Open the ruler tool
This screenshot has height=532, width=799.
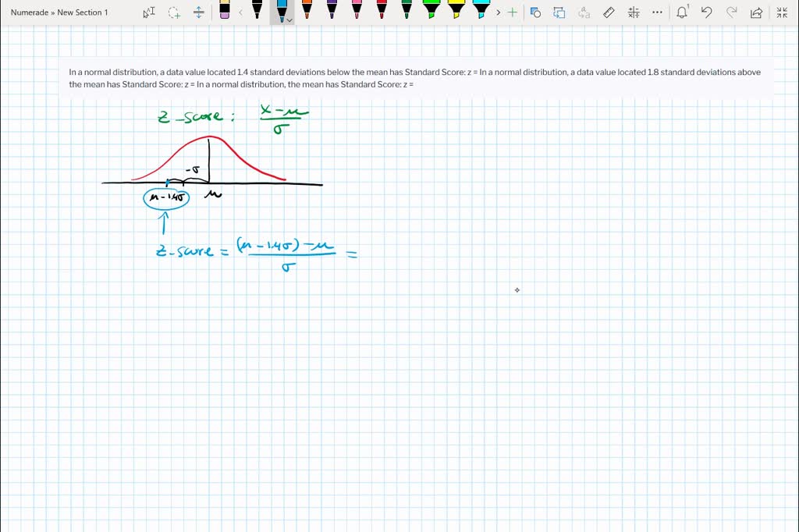(609, 12)
